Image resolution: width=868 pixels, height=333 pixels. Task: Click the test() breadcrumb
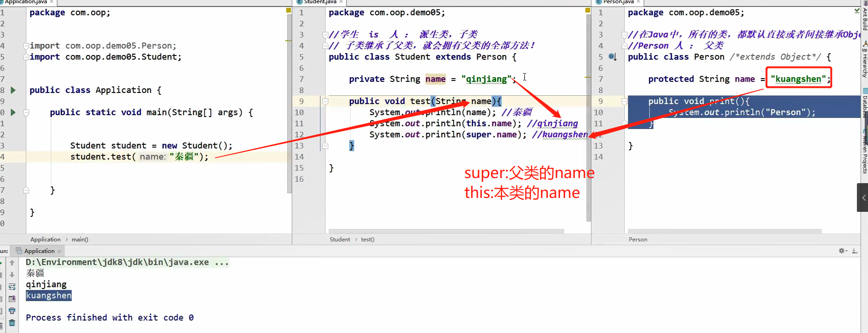(368, 240)
